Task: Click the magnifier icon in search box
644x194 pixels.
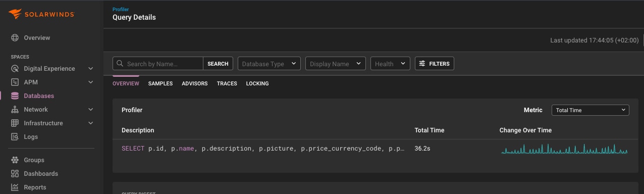Action: click(x=120, y=64)
